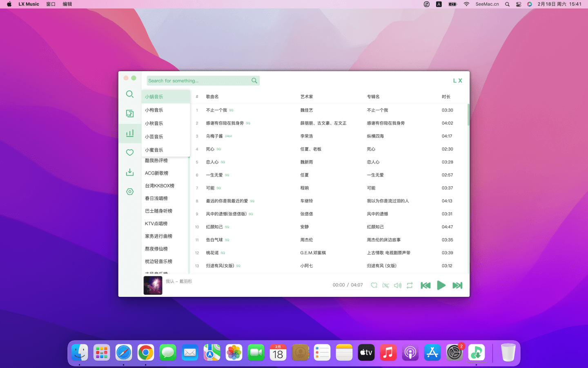Open the leaderboard chart sidebar icon

pyautogui.click(x=130, y=133)
